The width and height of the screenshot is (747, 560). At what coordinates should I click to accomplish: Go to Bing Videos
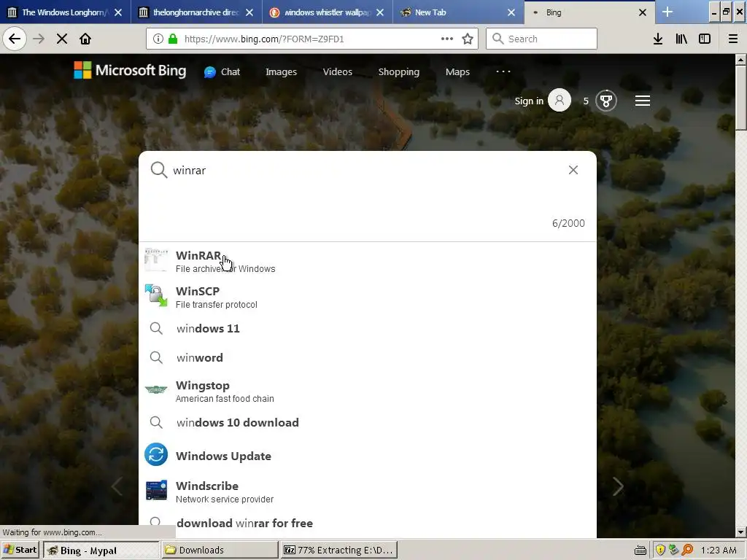pos(337,72)
